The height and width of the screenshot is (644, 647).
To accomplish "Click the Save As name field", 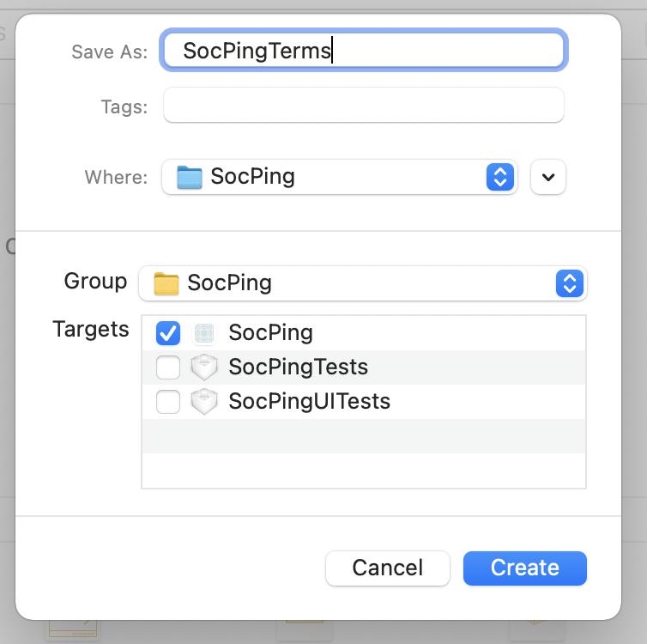I will click(364, 51).
